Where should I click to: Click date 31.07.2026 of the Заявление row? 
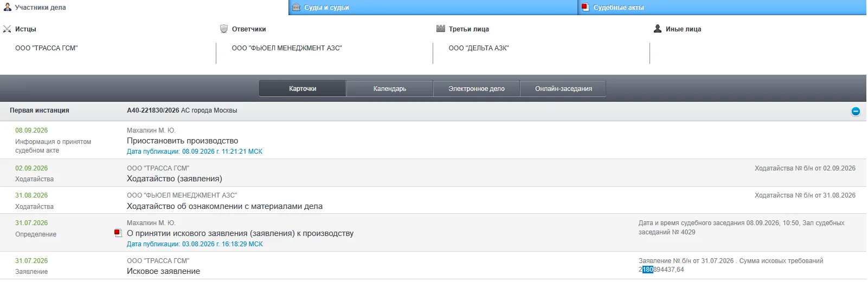tap(31, 261)
